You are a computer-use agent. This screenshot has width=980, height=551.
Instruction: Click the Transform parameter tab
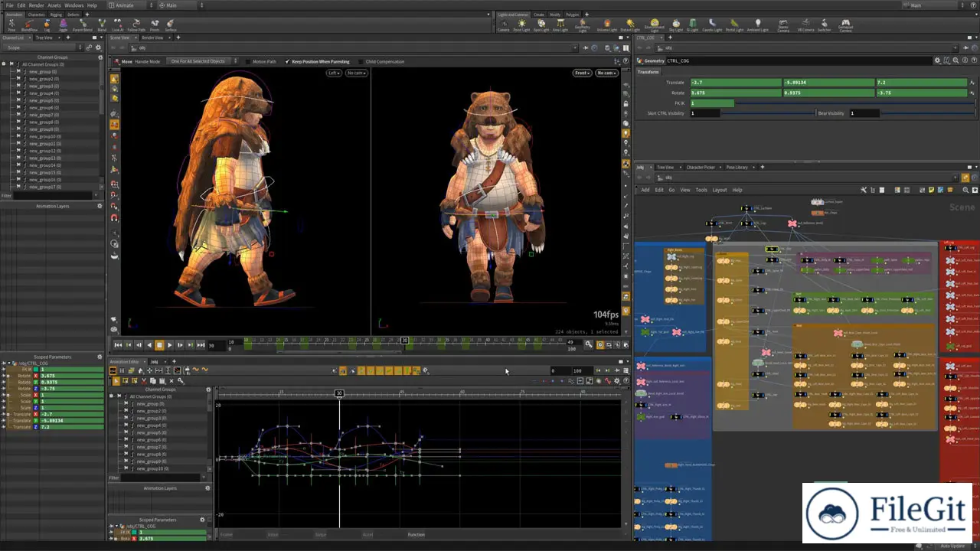click(648, 72)
